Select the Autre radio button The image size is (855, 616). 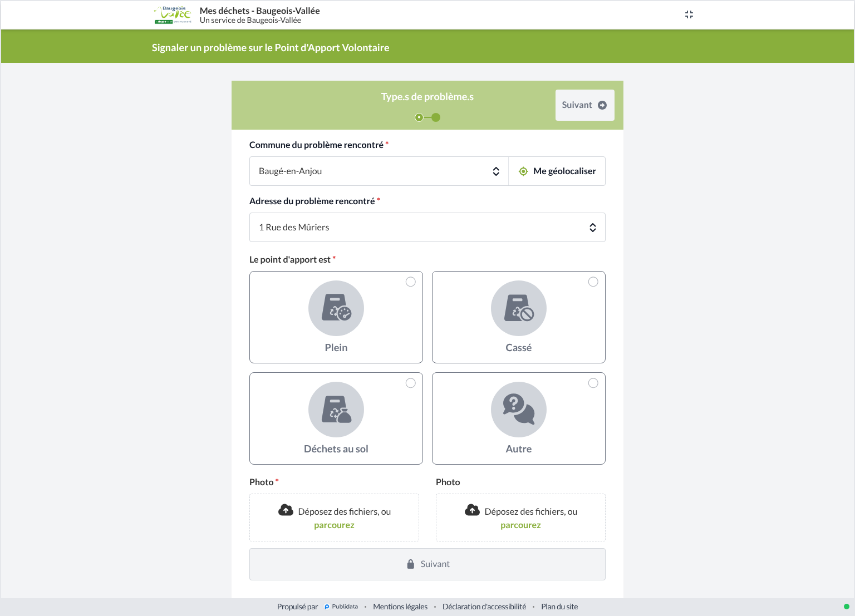[593, 383]
